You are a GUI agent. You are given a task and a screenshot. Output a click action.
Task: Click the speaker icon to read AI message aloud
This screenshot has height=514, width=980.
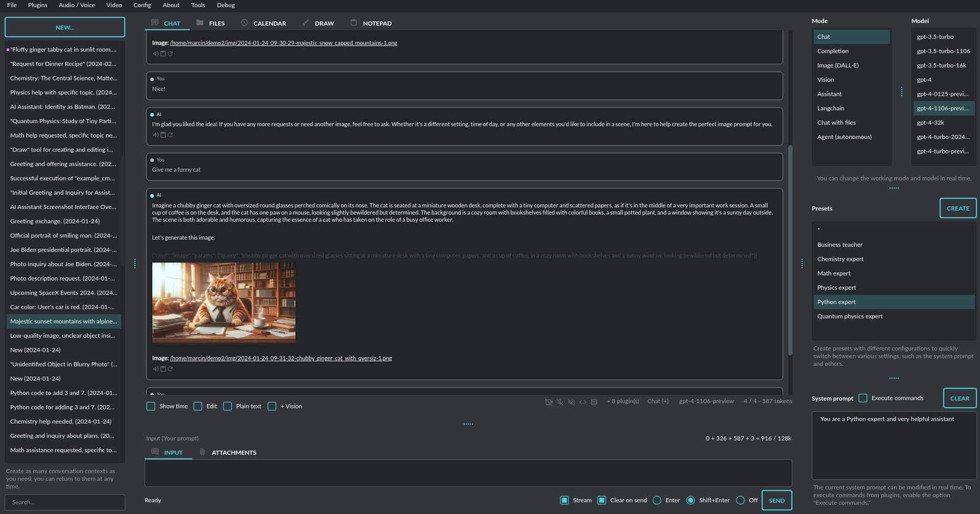click(156, 135)
